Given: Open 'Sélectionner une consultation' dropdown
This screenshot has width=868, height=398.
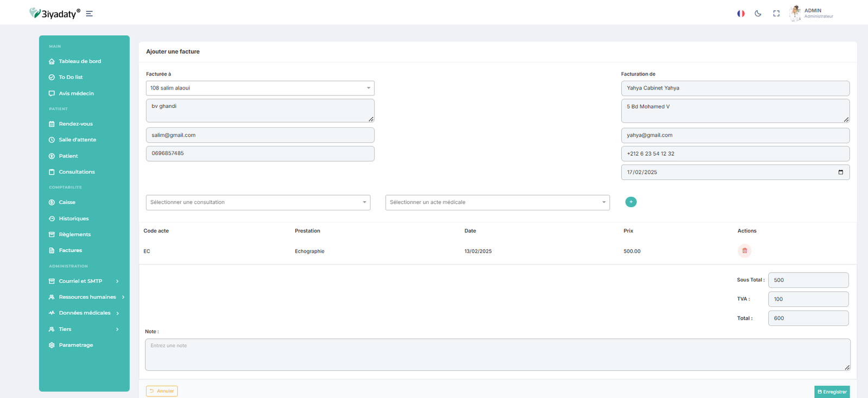Looking at the screenshot, I should (x=258, y=202).
